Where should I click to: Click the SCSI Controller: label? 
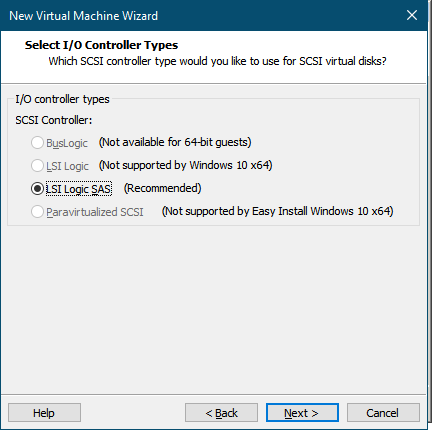click(x=54, y=120)
